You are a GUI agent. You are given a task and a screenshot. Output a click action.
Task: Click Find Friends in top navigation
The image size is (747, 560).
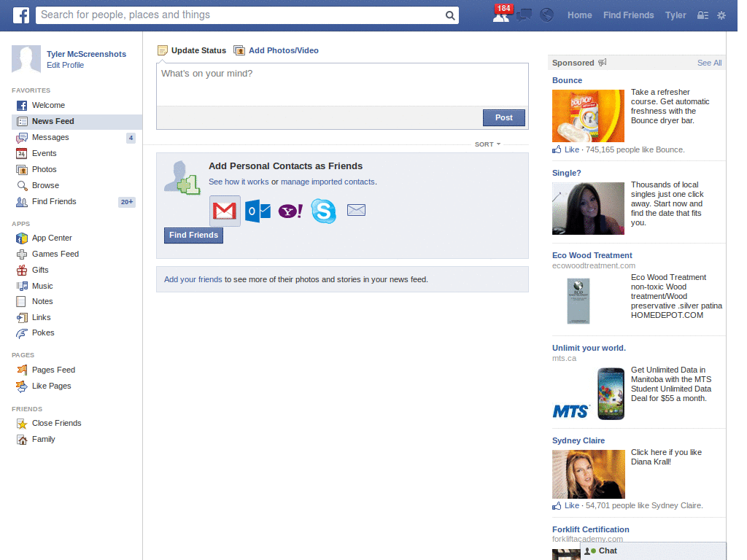[628, 15]
